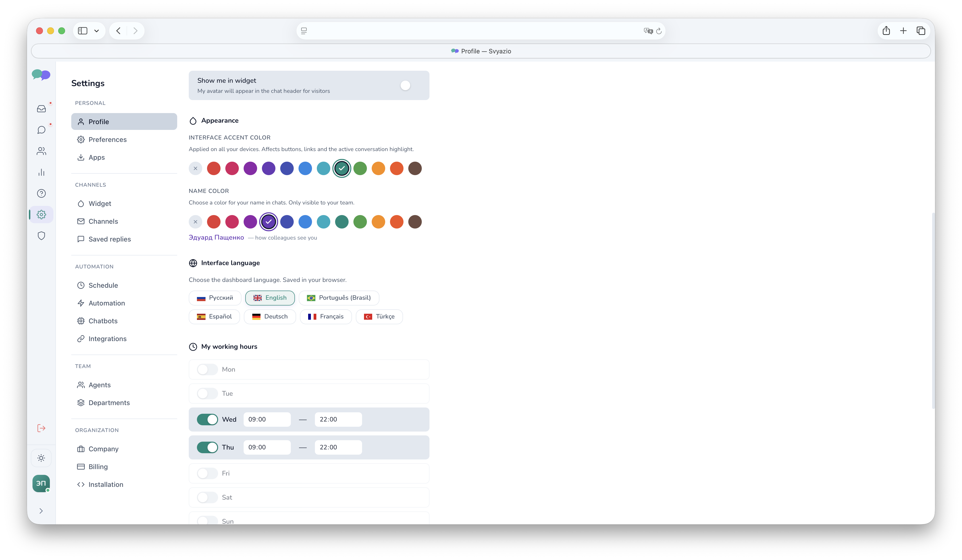Expand the left rail chevron arrow
The image size is (962, 560).
tap(41, 511)
